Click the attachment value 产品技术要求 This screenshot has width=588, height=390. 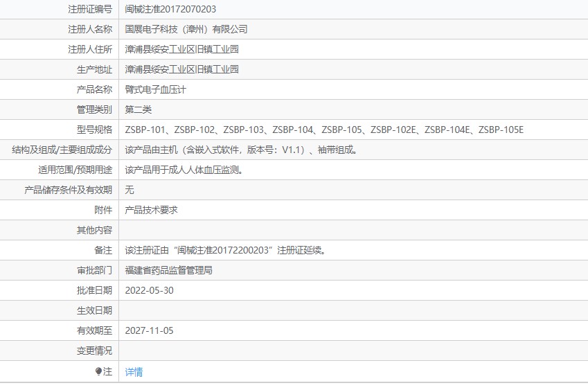(x=151, y=210)
